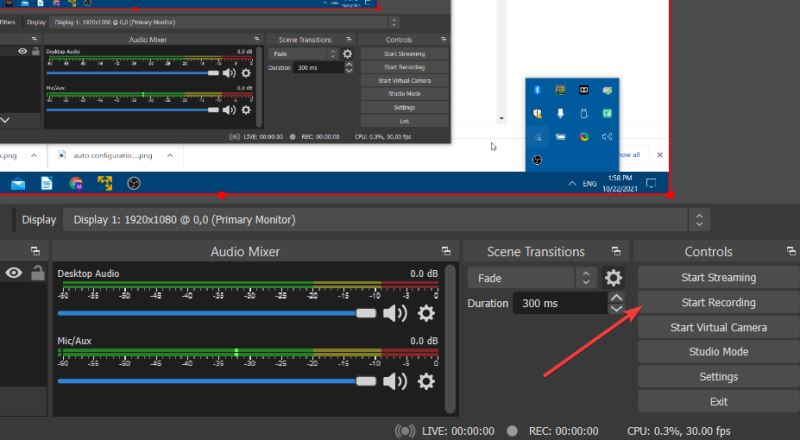Click the Start Streaming button
Image resolution: width=800 pixels, height=440 pixels.
coord(718,277)
